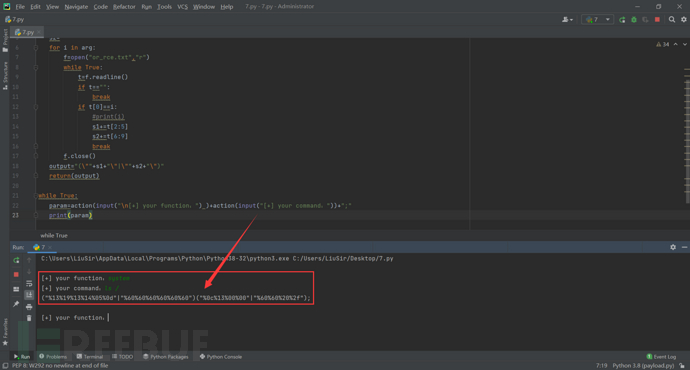This screenshot has width=690, height=370.
Task: Toggle soft-wrap in the Run console
Action: point(29,284)
